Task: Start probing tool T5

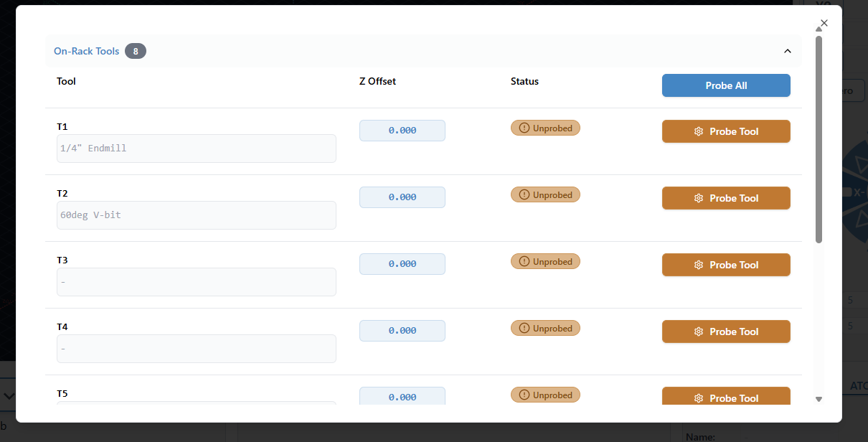Action: coord(725,397)
